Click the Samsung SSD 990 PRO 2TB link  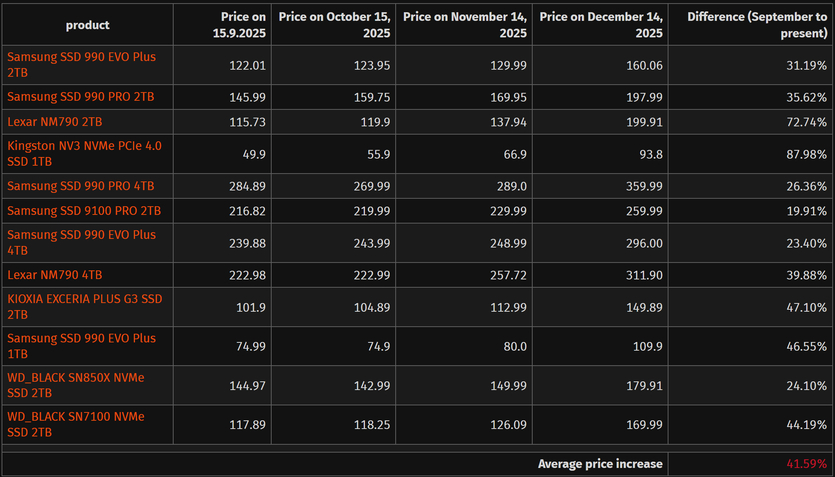(80, 96)
